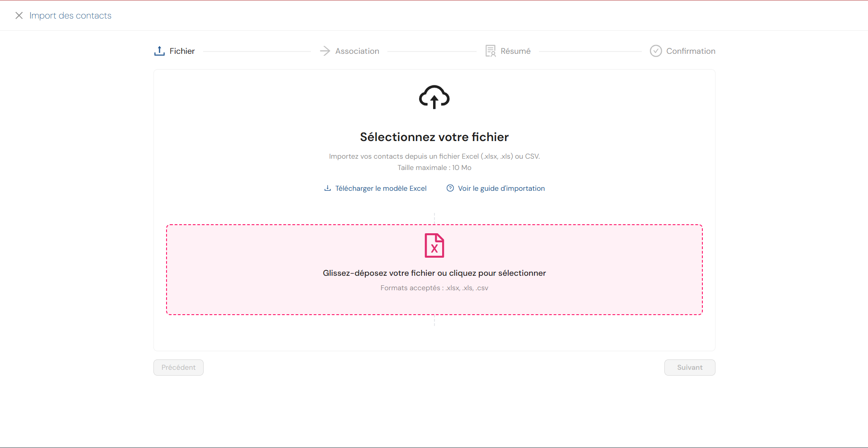Screen dimensions: 868x448
Task: Click the download icon beside Télécharger
Action: (x=328, y=188)
